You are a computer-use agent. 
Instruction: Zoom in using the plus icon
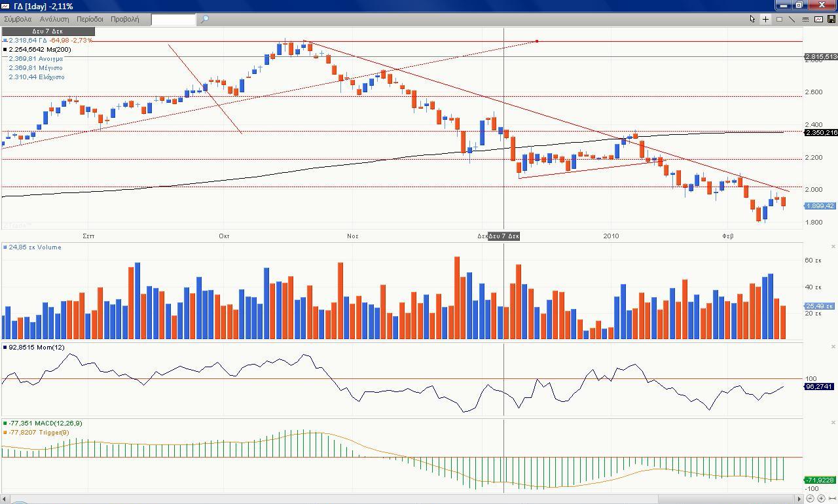[821, 499]
